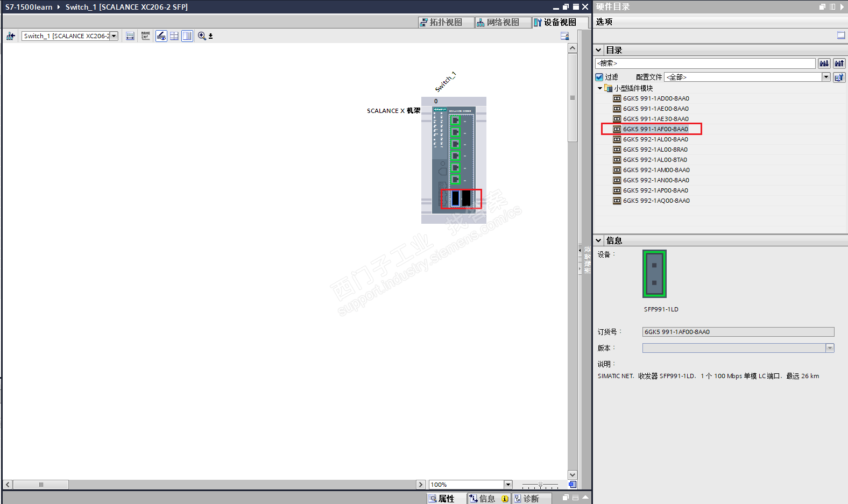Select catalog item 6GK5 992-1AM00-8AA0
Screen dimensions: 848x504
pyautogui.click(x=656, y=170)
